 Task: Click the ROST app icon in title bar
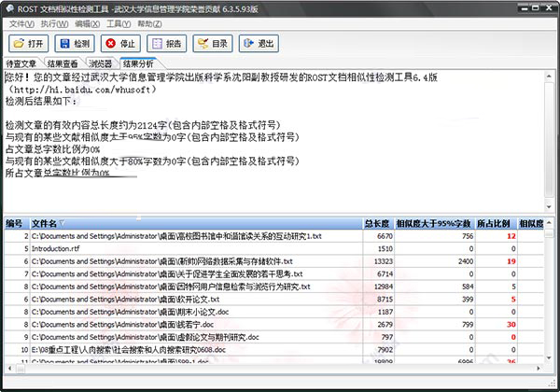(9, 7)
